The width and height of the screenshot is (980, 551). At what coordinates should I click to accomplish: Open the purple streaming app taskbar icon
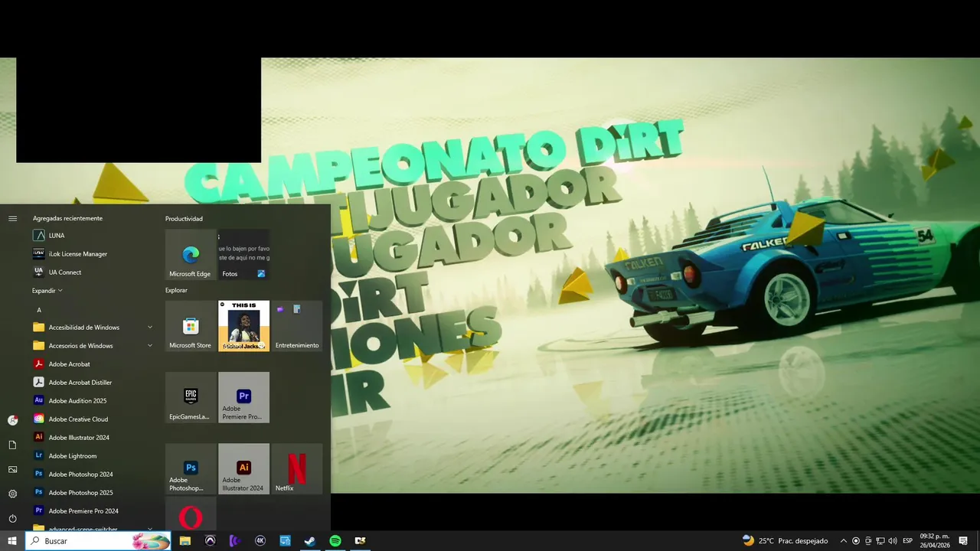tap(235, 541)
